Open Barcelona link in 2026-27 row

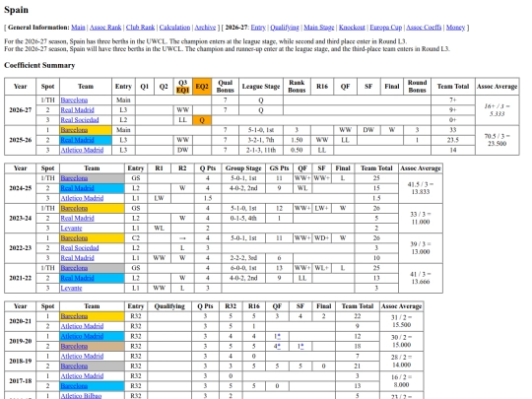coord(74,100)
